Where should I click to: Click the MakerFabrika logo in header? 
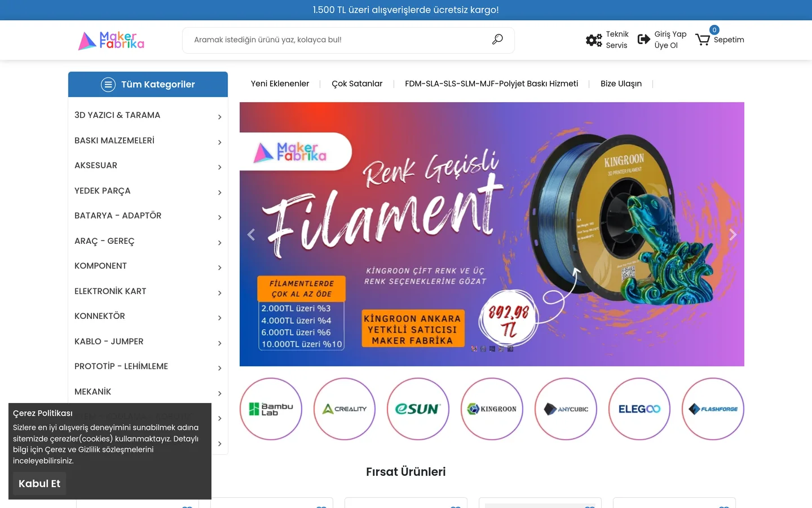(111, 41)
